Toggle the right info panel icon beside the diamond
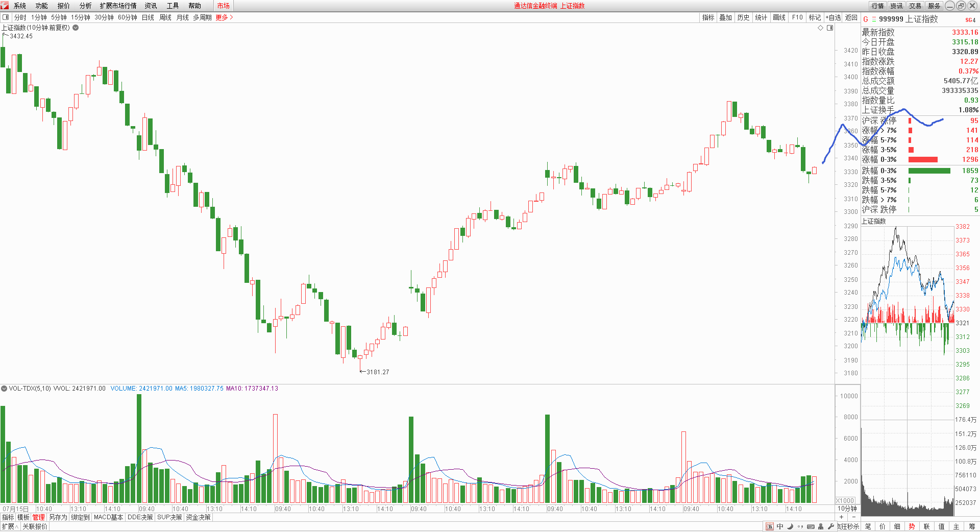Viewport: 980px width, 532px height. [830, 28]
